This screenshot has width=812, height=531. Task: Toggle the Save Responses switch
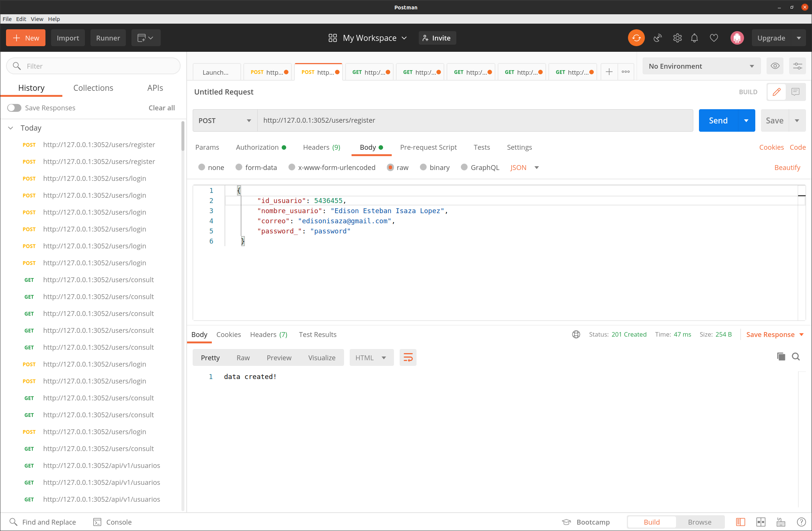click(x=14, y=108)
